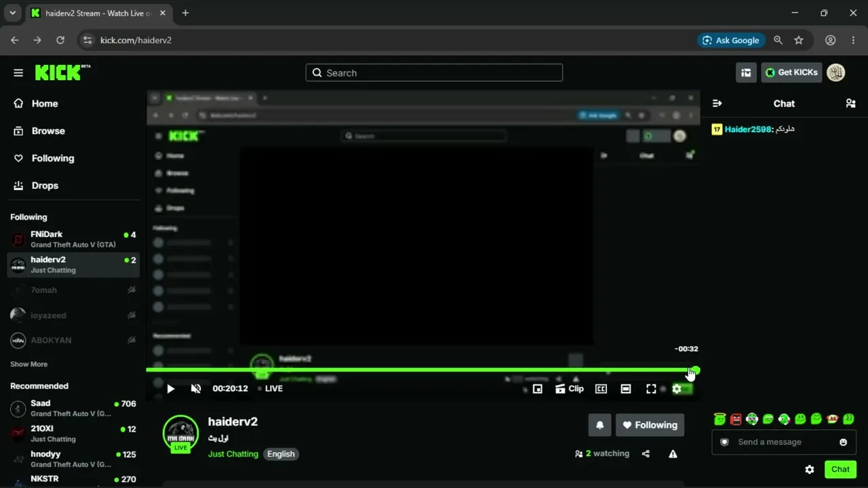Open the offline 7omah channel
868x488 pixels.
tap(73, 290)
